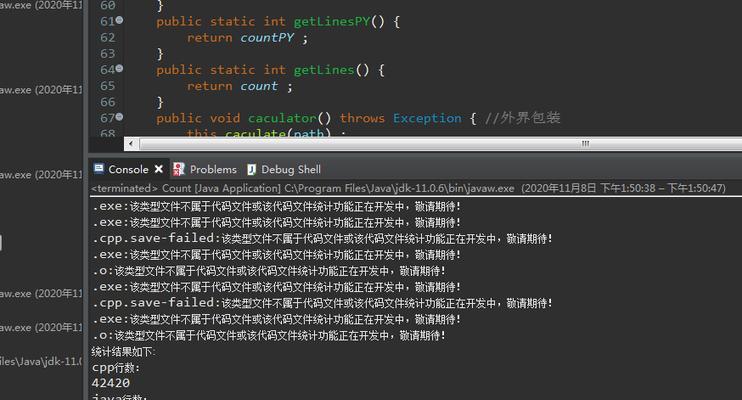The height and width of the screenshot is (400, 742).
Task: Switch to the Debug Shell tab
Action: pyautogui.click(x=291, y=169)
